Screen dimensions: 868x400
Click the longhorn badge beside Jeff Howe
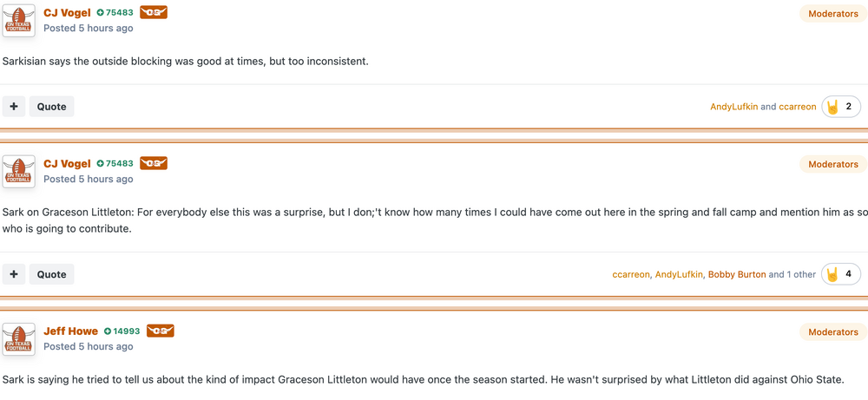click(161, 331)
